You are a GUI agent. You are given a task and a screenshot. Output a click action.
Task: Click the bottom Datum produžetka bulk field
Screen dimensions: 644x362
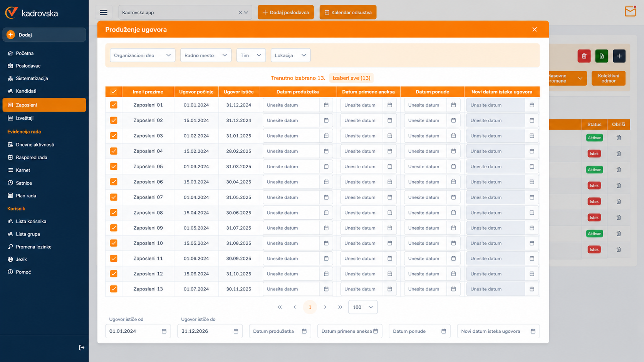(280, 331)
